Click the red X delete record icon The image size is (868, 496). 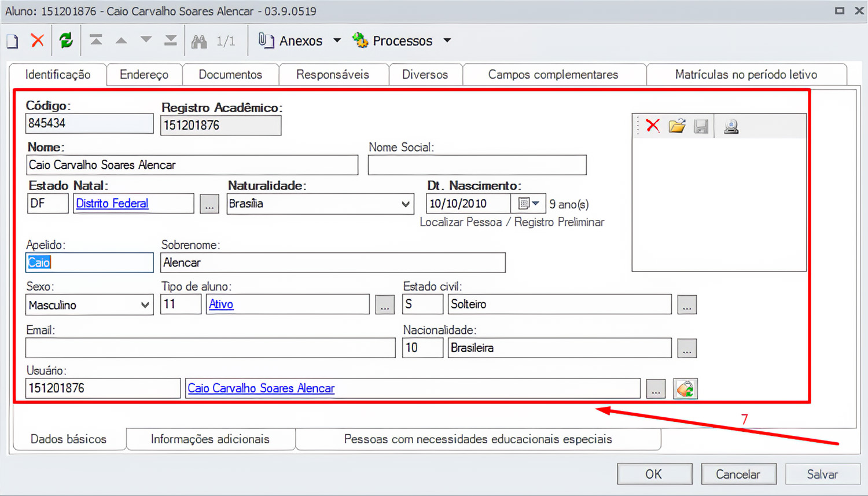pyautogui.click(x=38, y=41)
